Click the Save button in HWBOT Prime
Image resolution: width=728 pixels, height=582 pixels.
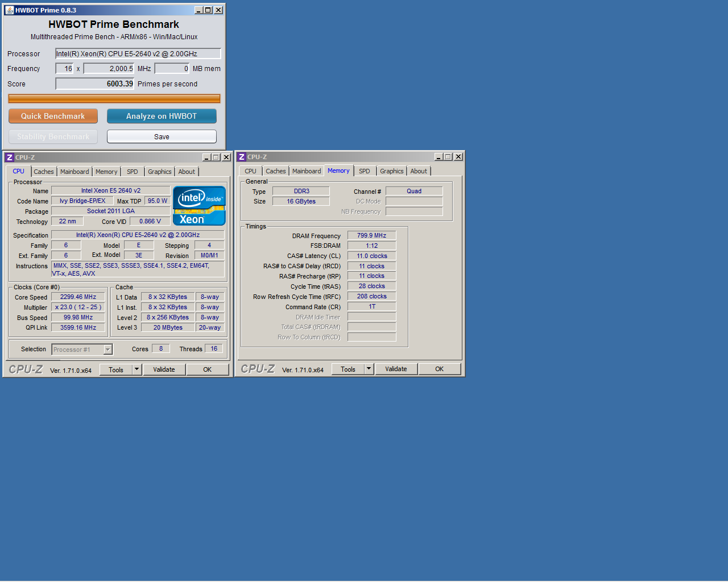click(x=162, y=136)
